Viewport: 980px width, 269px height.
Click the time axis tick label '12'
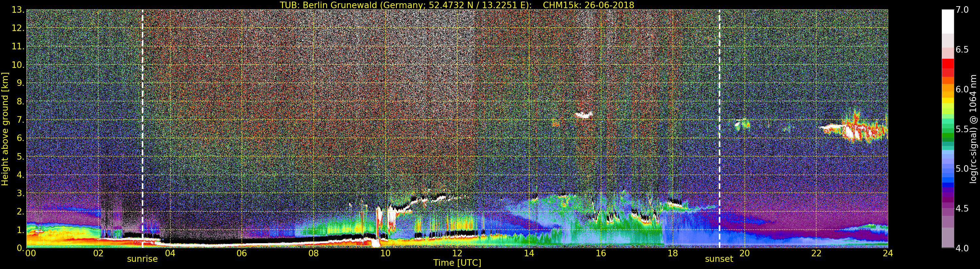(457, 253)
